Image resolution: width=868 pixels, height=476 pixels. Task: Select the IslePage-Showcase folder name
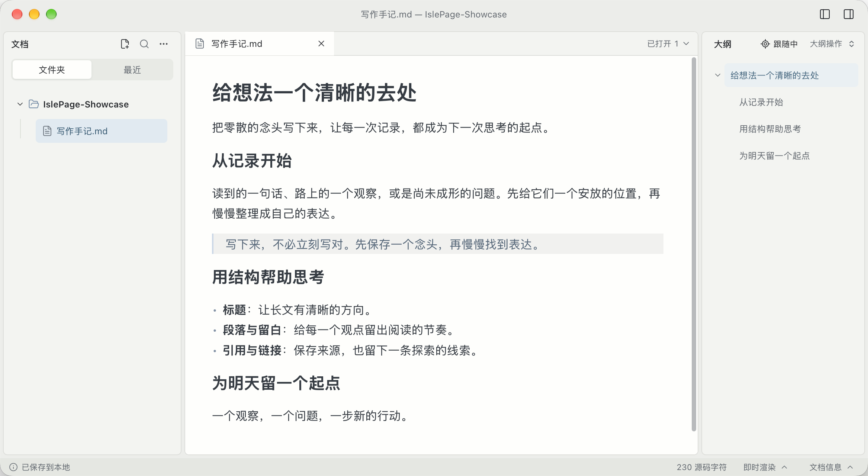(86, 104)
